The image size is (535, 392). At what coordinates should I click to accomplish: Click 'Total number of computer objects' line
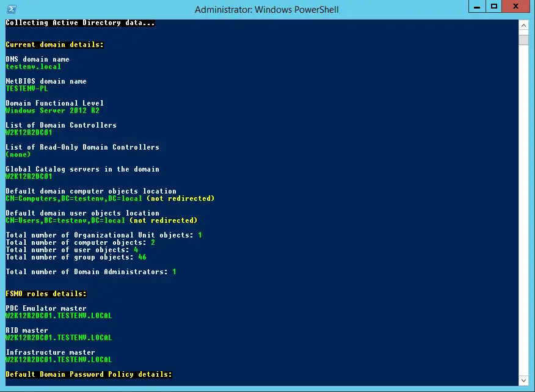point(80,242)
